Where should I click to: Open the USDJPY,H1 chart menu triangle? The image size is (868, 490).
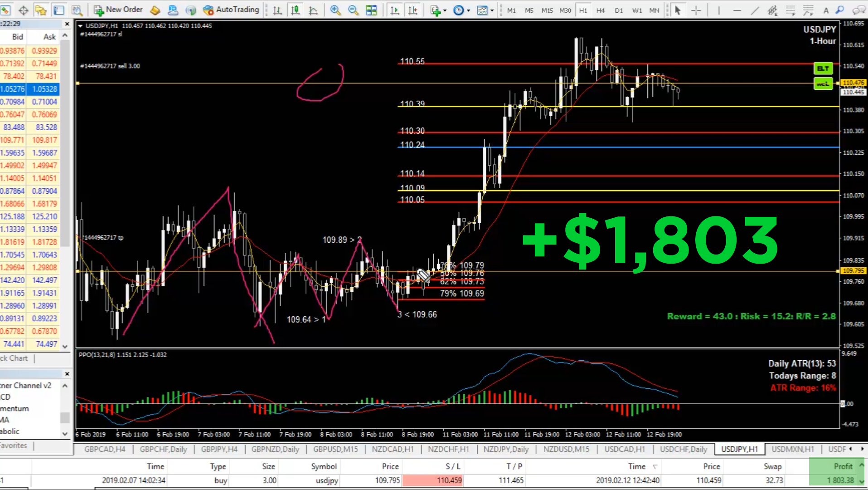pos(80,26)
